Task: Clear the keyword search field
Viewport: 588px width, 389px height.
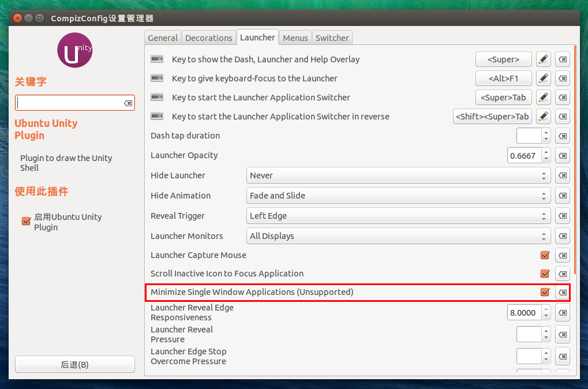Action: click(x=128, y=103)
